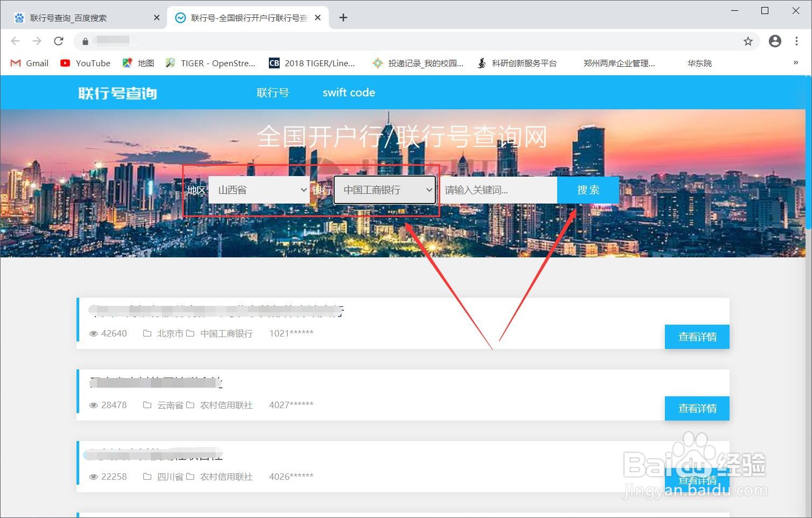Click the 搜索 search button
This screenshot has height=518, width=812.
(x=587, y=190)
